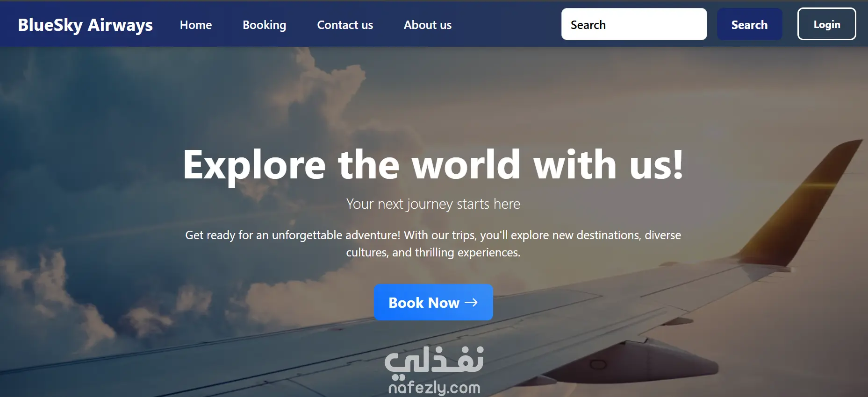Go to the Booking page link
This screenshot has height=397, width=868.
coord(264,25)
